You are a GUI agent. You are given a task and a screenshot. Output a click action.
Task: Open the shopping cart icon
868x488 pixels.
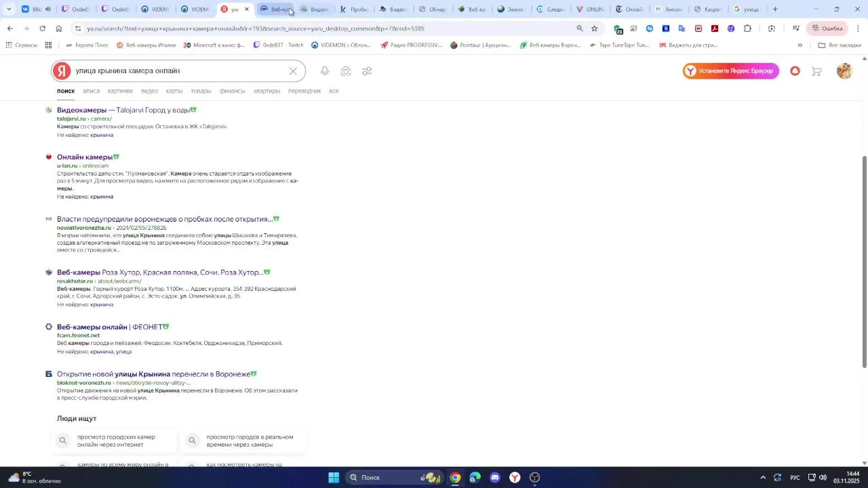(816, 71)
